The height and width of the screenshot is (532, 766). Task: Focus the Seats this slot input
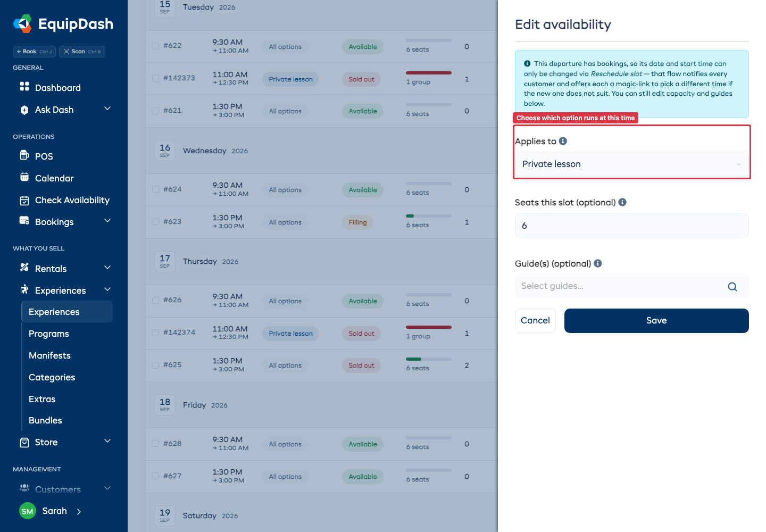(x=631, y=226)
